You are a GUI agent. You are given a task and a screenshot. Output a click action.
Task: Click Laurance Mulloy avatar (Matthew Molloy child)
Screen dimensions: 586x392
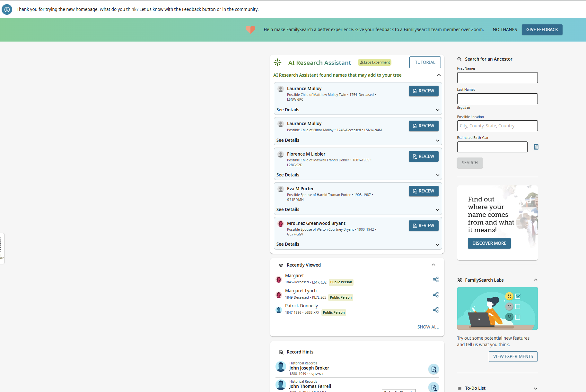[281, 89]
